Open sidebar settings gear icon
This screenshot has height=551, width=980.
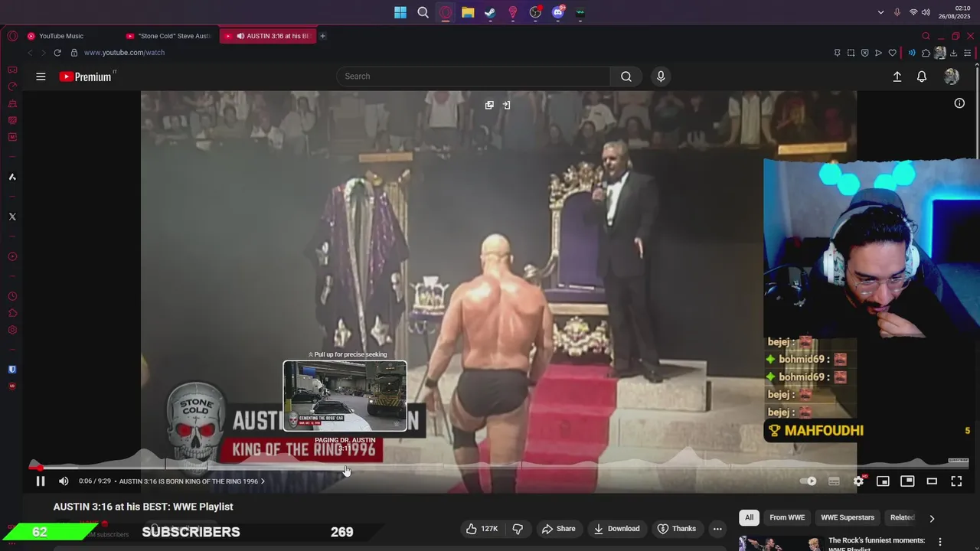[x=12, y=331]
